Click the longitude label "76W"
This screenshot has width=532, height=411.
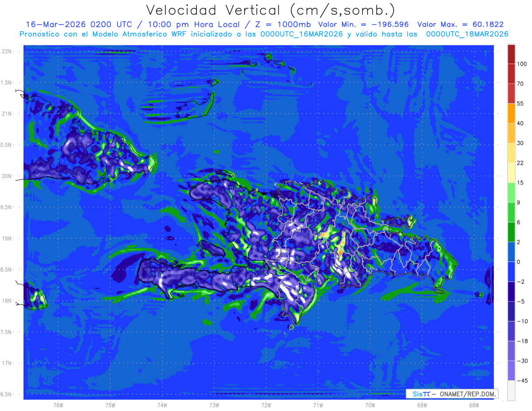point(58,405)
